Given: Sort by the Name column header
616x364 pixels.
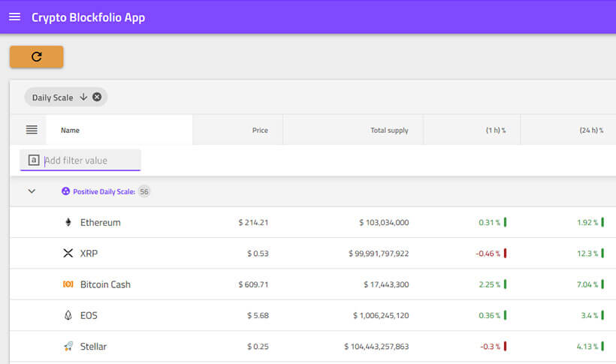Looking at the screenshot, I should pyautogui.click(x=70, y=131).
